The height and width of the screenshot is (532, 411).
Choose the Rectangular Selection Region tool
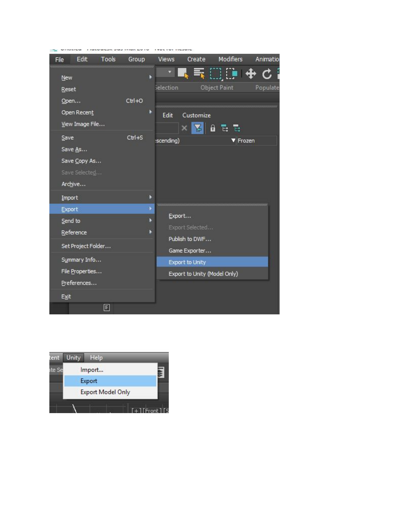click(x=216, y=73)
